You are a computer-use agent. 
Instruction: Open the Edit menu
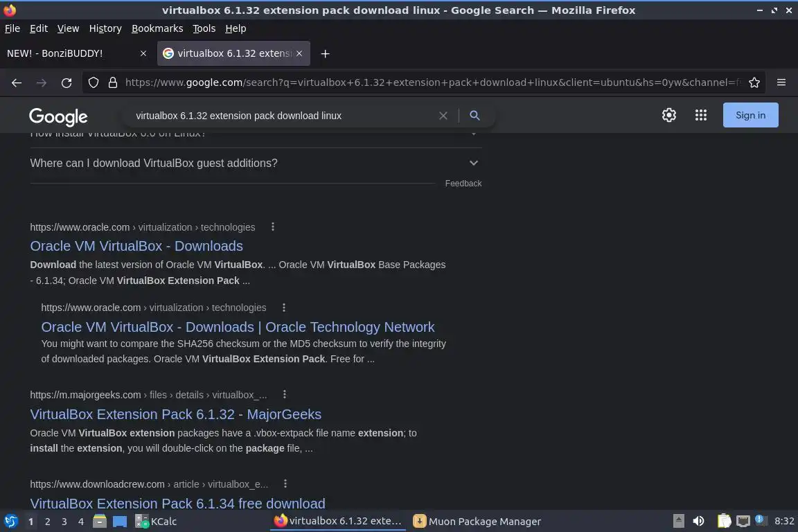[39, 28]
